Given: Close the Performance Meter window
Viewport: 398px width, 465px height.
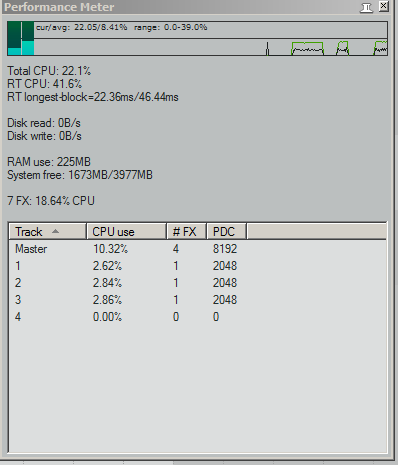Looking at the screenshot, I should (384, 6).
